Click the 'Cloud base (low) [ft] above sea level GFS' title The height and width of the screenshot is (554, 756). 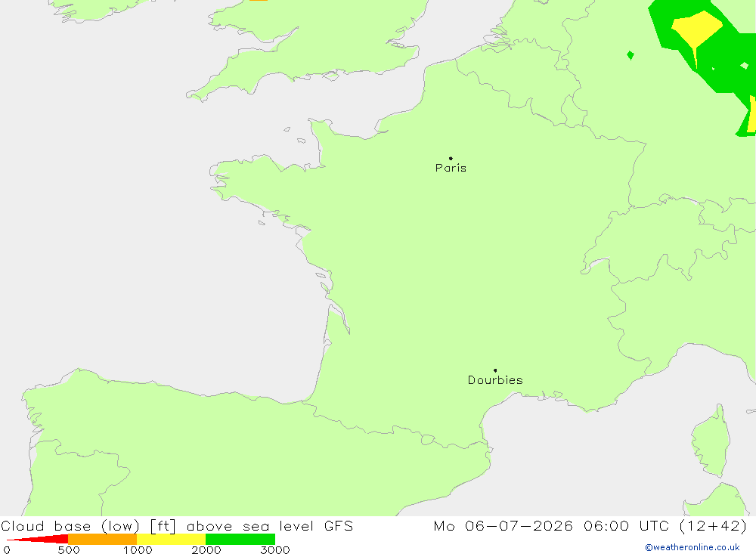pos(177,525)
